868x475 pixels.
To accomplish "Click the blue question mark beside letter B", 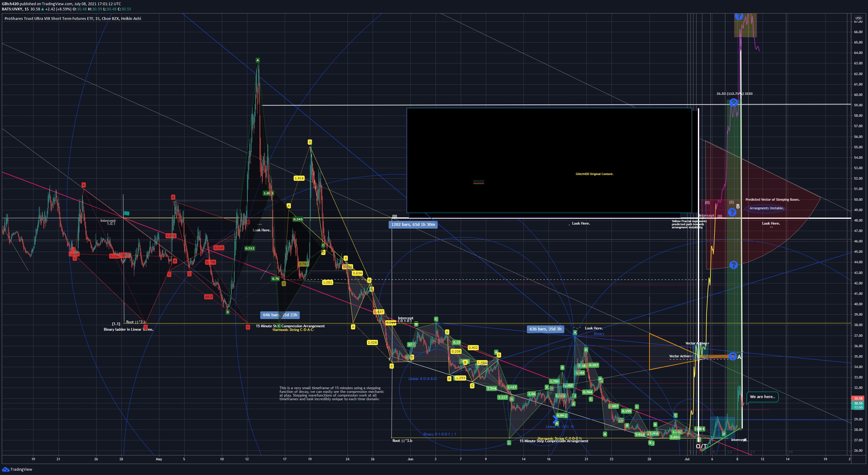I will click(x=732, y=212).
